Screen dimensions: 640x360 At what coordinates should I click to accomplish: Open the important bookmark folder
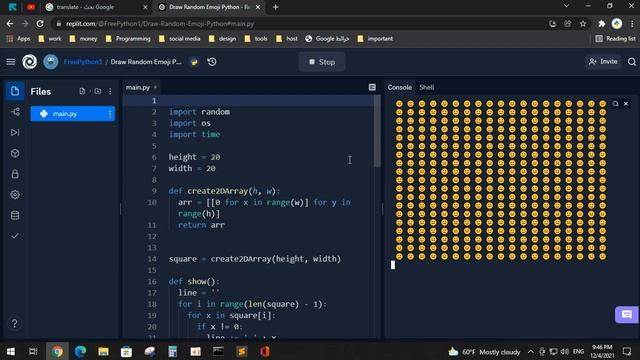pos(375,39)
